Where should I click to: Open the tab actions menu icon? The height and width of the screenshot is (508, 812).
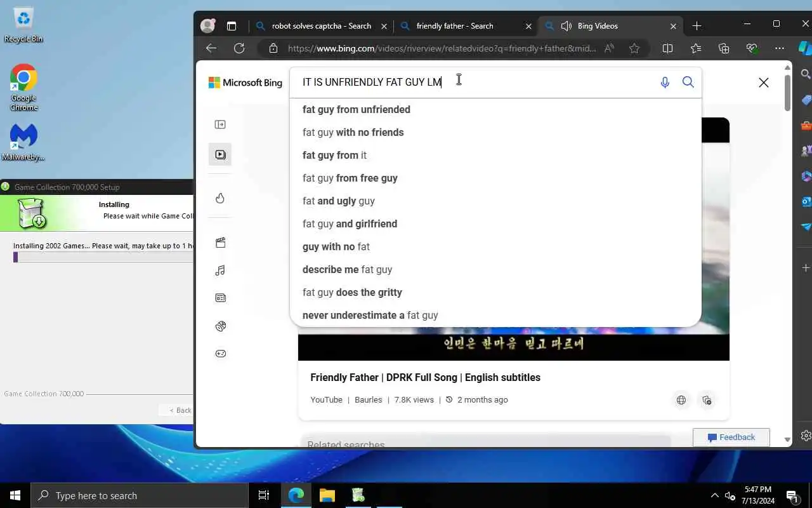[232, 26]
